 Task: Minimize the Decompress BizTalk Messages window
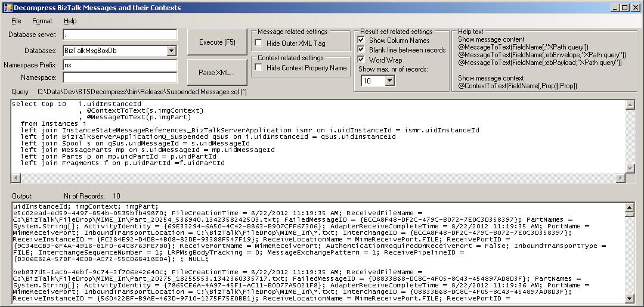point(615,7)
